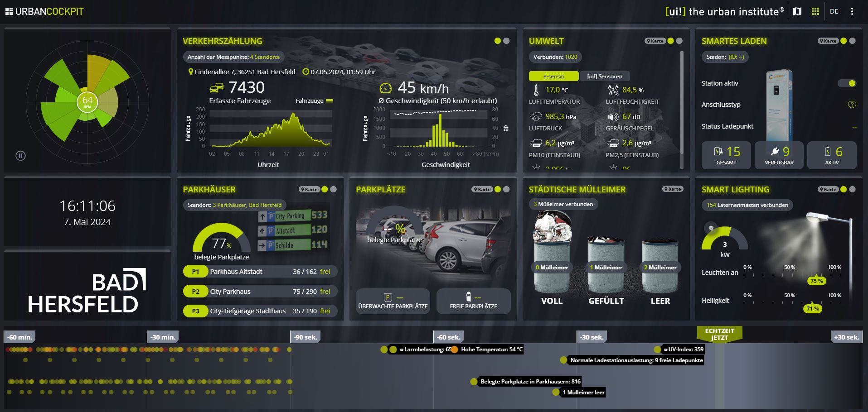Viewport: 868px width, 412px height.
Task: Click the help icon next to Anschlusstyp
Action: (x=852, y=105)
